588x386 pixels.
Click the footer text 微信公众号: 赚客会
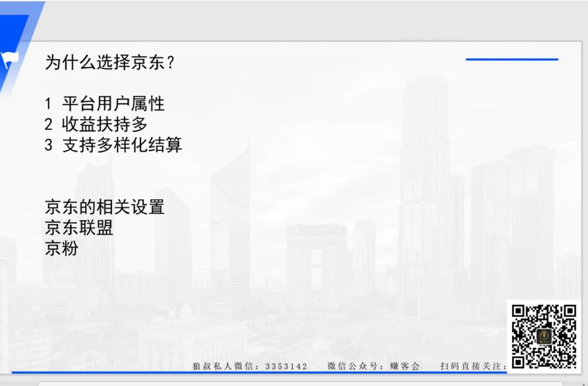point(374,366)
